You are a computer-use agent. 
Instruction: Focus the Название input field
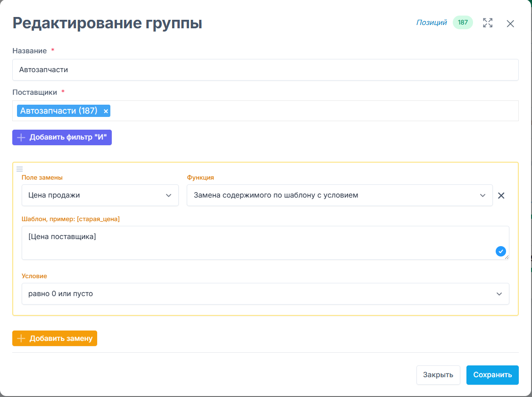tap(265, 70)
